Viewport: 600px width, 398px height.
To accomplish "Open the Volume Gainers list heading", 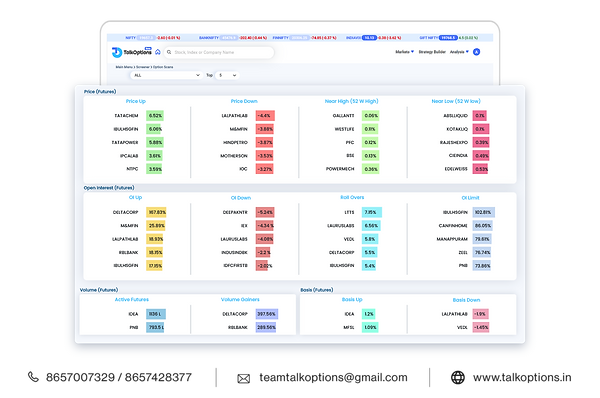I will (x=240, y=300).
